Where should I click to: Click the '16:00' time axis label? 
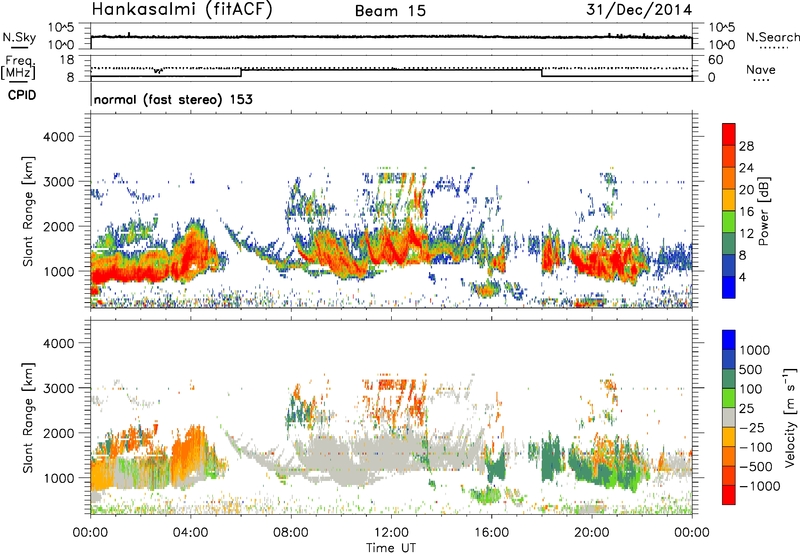pos(491,533)
